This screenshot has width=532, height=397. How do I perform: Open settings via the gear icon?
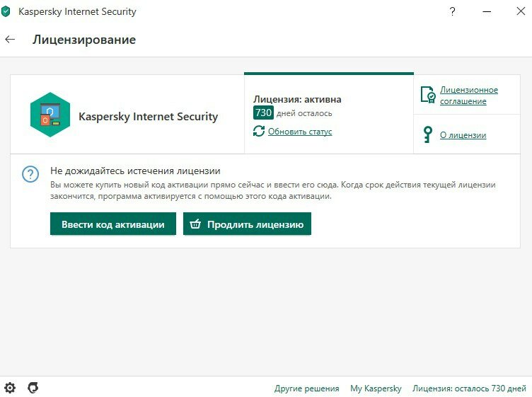point(10,388)
